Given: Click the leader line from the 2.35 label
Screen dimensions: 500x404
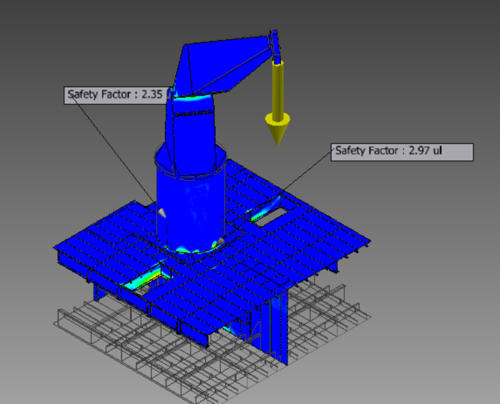Looking at the screenshot, I should point(113,149).
